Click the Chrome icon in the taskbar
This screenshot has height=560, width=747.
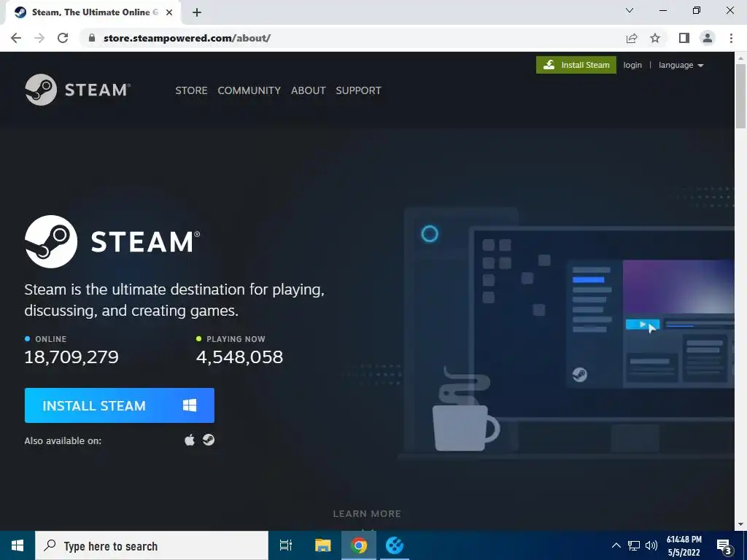click(x=359, y=545)
